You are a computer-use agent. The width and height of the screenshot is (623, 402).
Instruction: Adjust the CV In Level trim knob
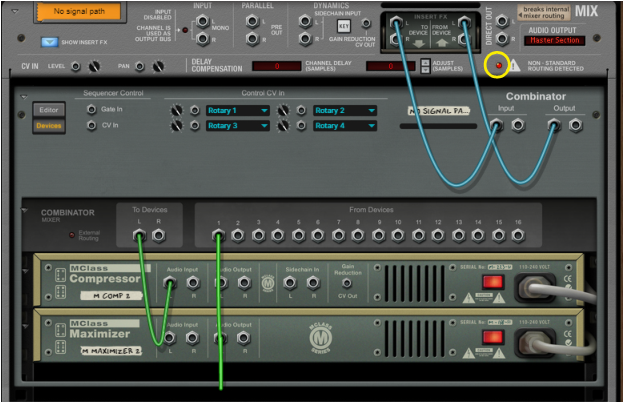[95, 66]
